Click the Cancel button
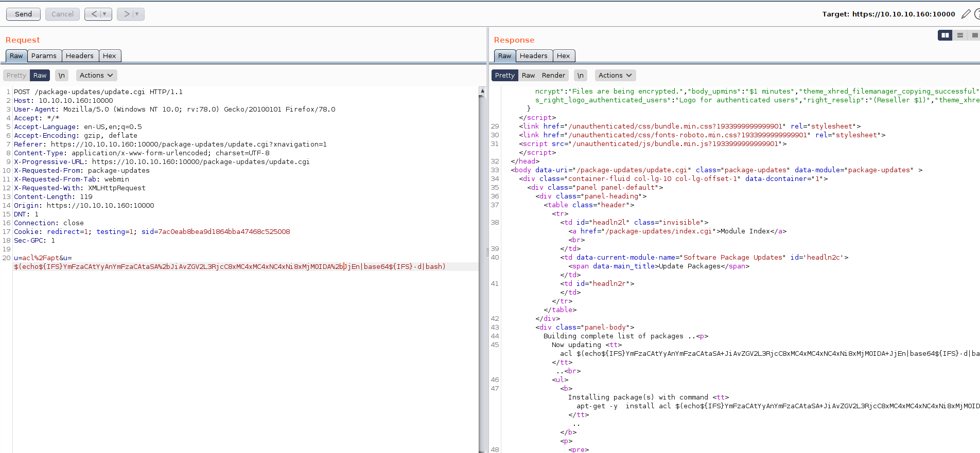 [62, 14]
